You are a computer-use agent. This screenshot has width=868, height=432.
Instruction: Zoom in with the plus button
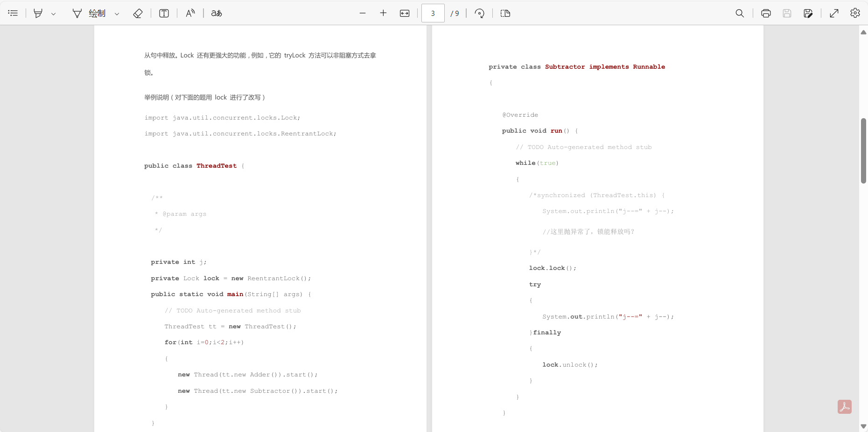tap(383, 13)
